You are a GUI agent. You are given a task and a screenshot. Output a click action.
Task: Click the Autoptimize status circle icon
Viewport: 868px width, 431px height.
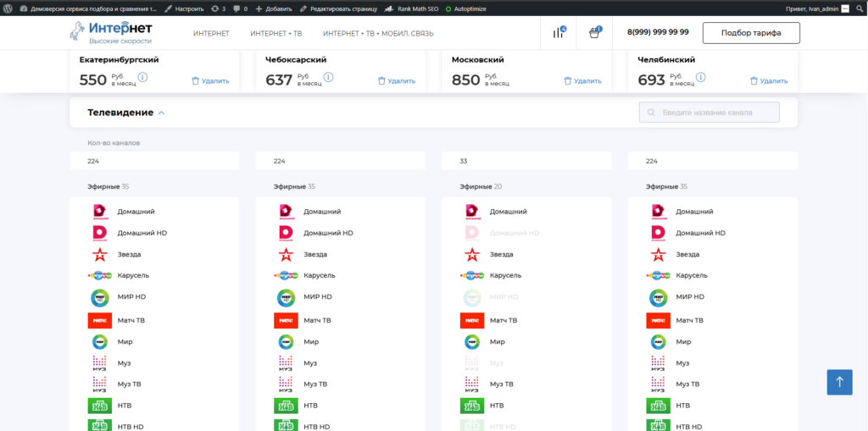448,8
